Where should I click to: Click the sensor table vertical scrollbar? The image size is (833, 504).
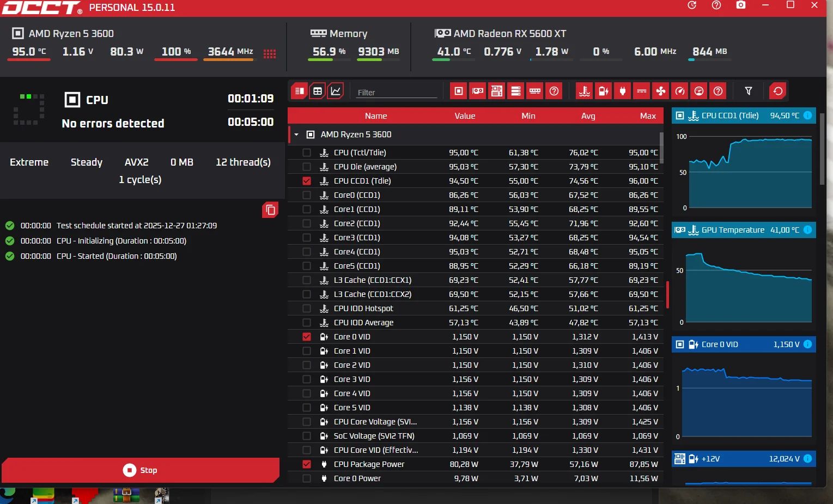click(x=661, y=147)
